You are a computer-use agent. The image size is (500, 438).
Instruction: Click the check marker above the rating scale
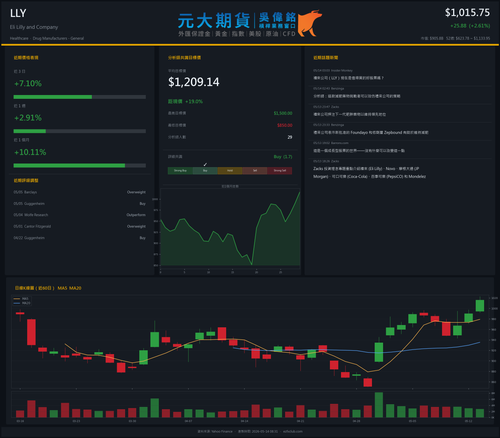[205, 164]
